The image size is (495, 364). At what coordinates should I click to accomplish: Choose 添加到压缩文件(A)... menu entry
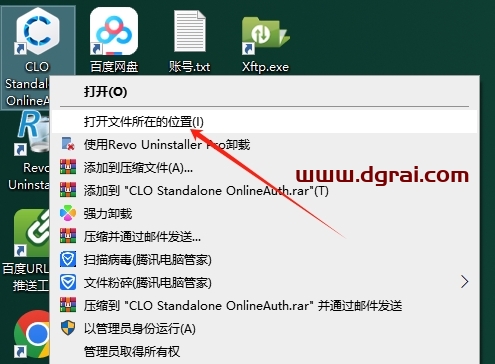click(x=265, y=168)
